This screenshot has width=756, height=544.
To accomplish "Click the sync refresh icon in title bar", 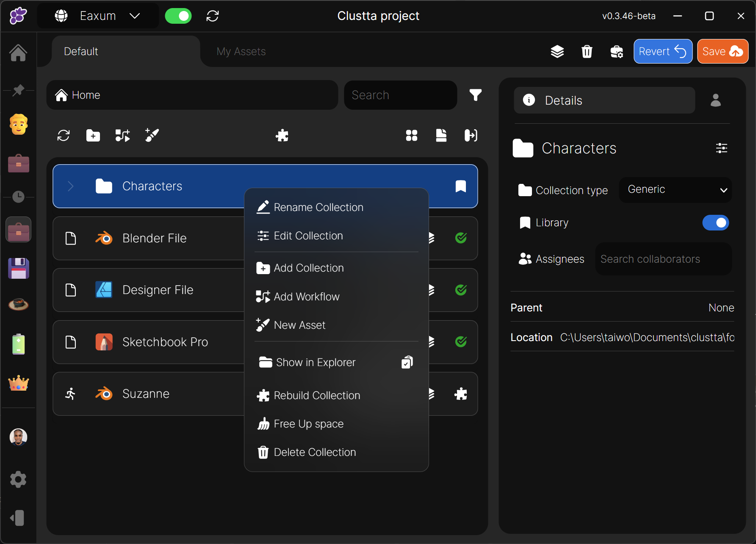I will (213, 16).
